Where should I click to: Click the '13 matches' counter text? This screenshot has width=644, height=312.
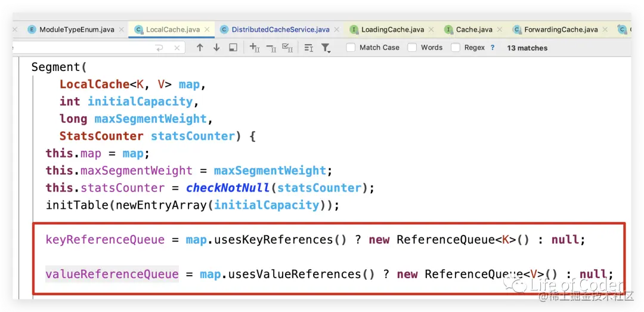click(x=527, y=48)
